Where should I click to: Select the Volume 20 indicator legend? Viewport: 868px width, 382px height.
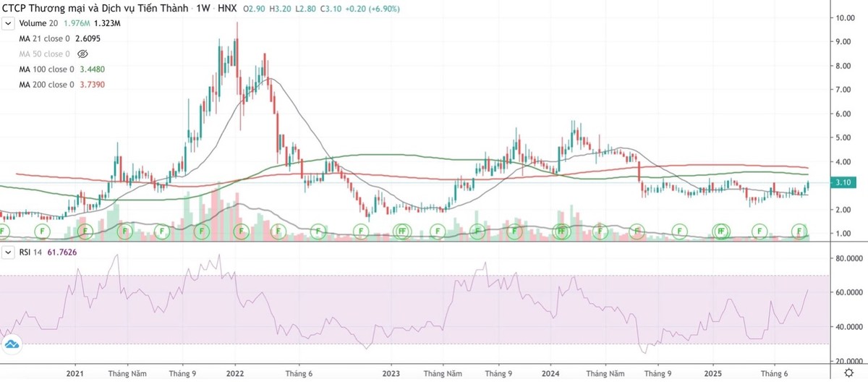point(38,23)
